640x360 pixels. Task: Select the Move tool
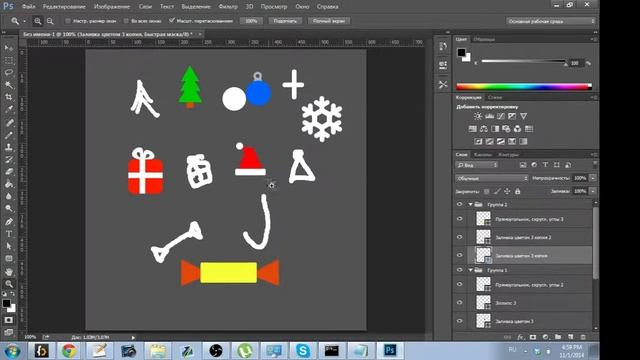click(x=9, y=48)
